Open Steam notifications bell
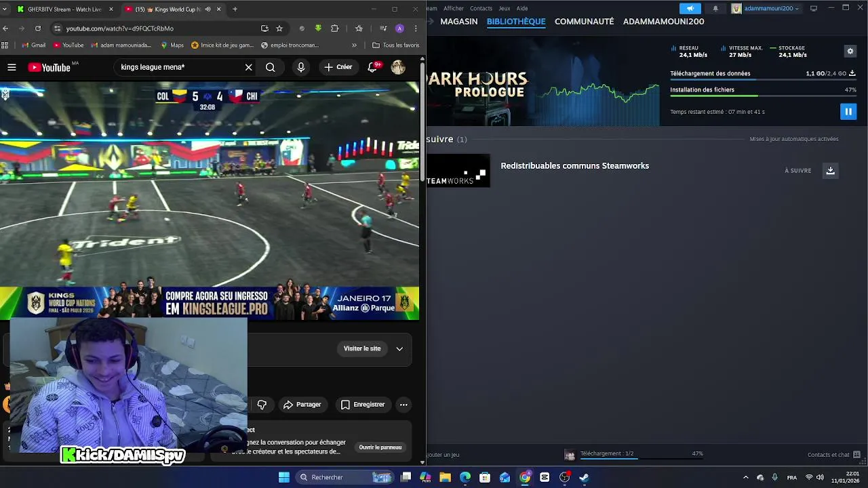 tap(715, 8)
